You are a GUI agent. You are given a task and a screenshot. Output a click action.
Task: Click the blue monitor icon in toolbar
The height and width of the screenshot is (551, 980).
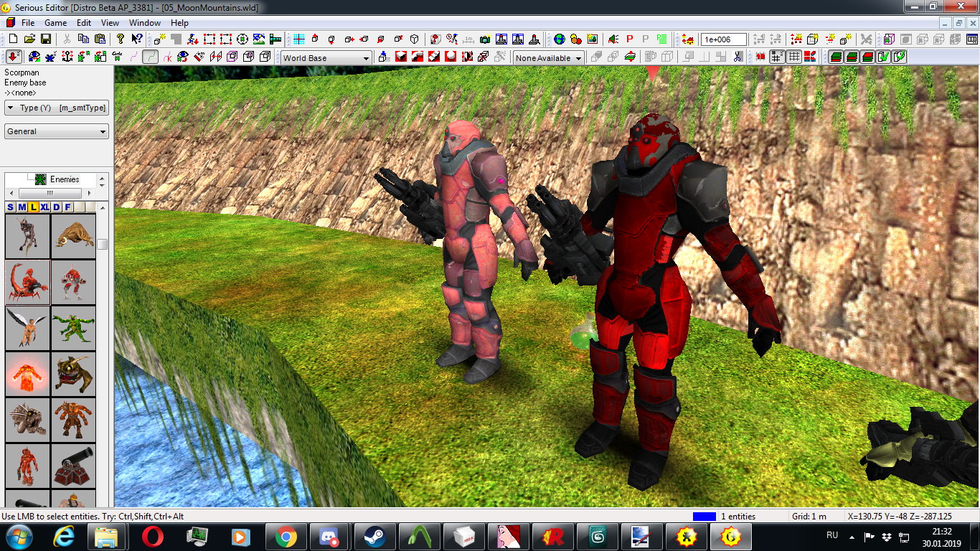tap(972, 39)
